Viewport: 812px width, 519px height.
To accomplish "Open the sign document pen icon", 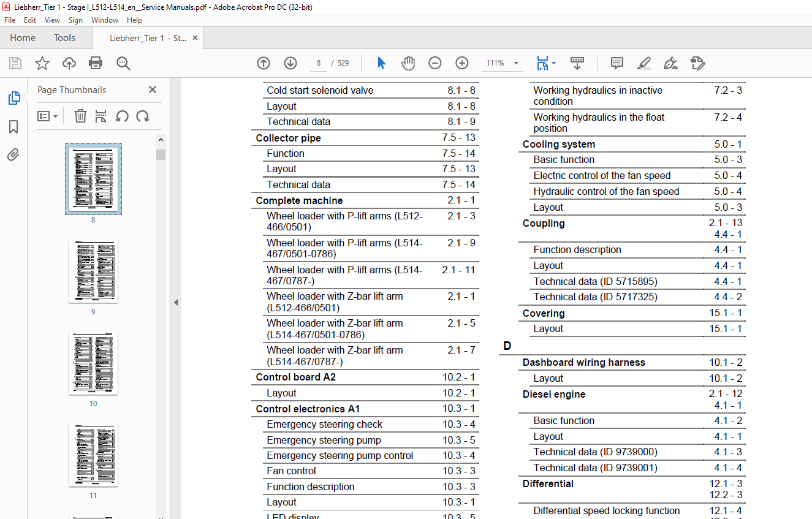I will (670, 63).
